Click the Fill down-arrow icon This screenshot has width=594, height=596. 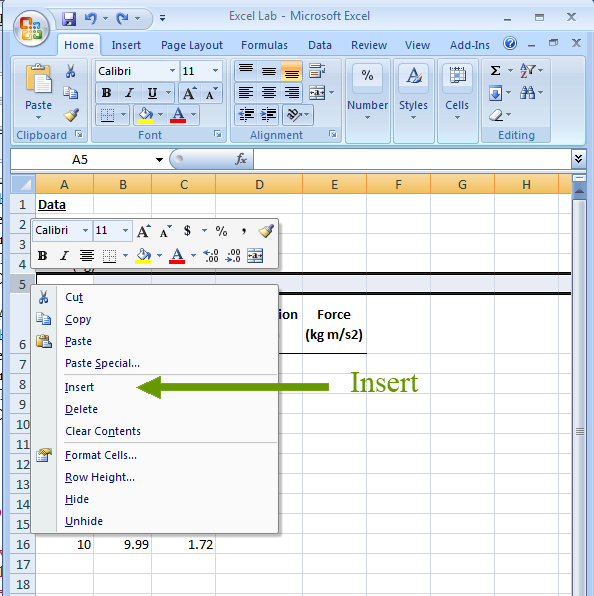point(495,93)
